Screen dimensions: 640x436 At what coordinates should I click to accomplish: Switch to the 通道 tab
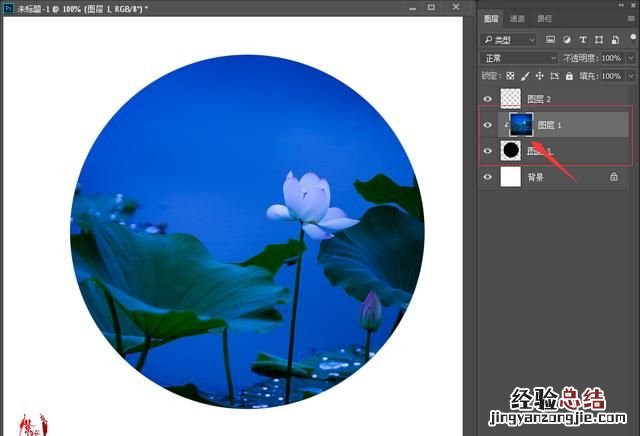pyautogui.click(x=517, y=19)
